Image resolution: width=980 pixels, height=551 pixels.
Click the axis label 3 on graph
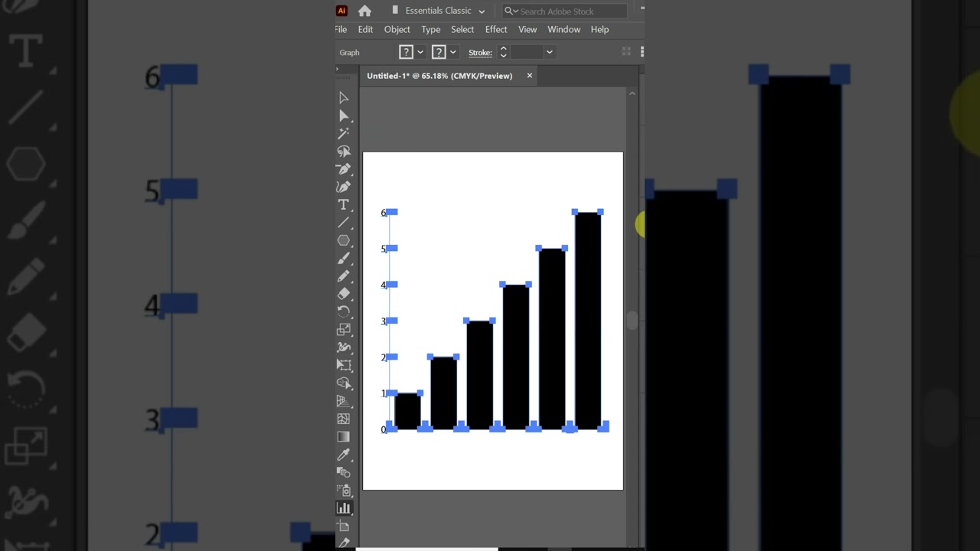(384, 321)
